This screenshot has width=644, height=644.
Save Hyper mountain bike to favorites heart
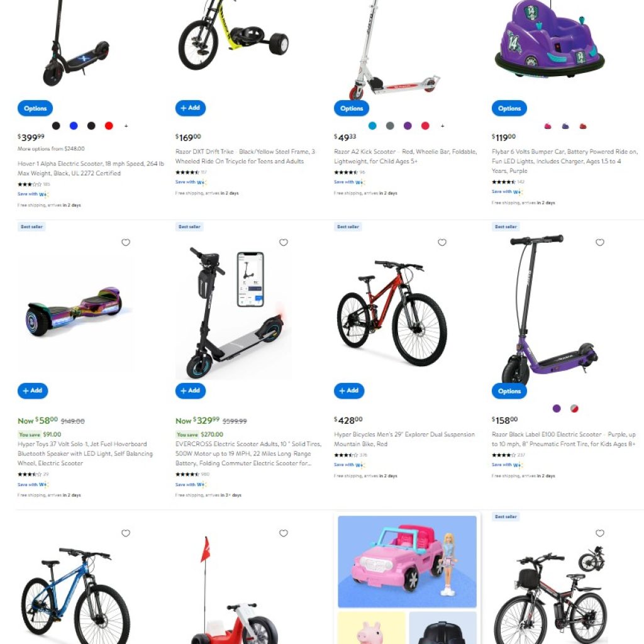click(x=442, y=242)
